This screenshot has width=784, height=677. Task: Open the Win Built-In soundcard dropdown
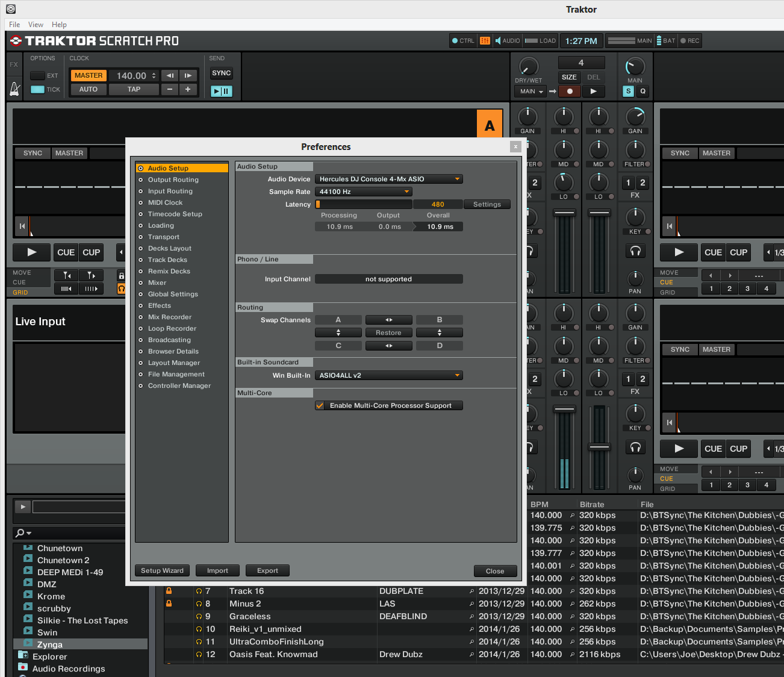click(x=389, y=375)
